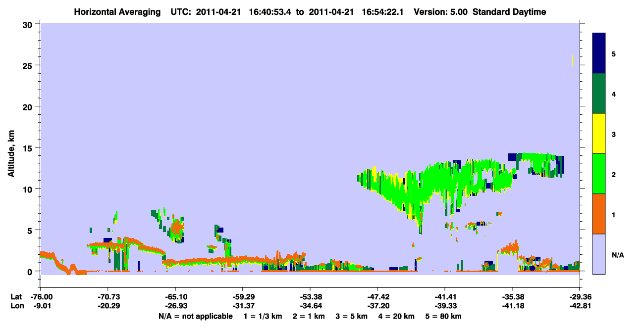This screenshot has height=330, width=644.
Task: Click the 'N/A' label beside colorbar
Action: coord(617,255)
